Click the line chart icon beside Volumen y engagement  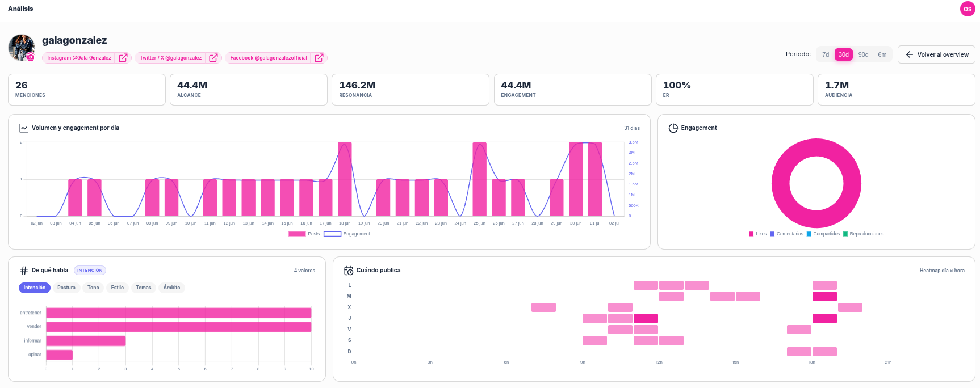[x=24, y=128]
